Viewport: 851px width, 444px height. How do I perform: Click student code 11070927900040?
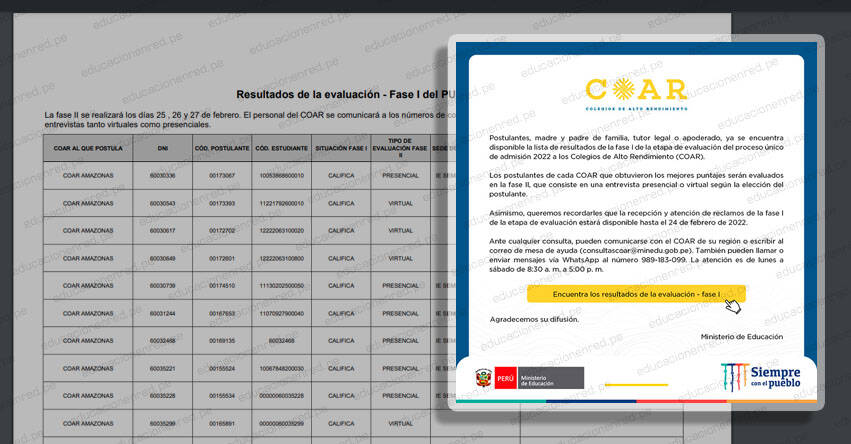282,314
